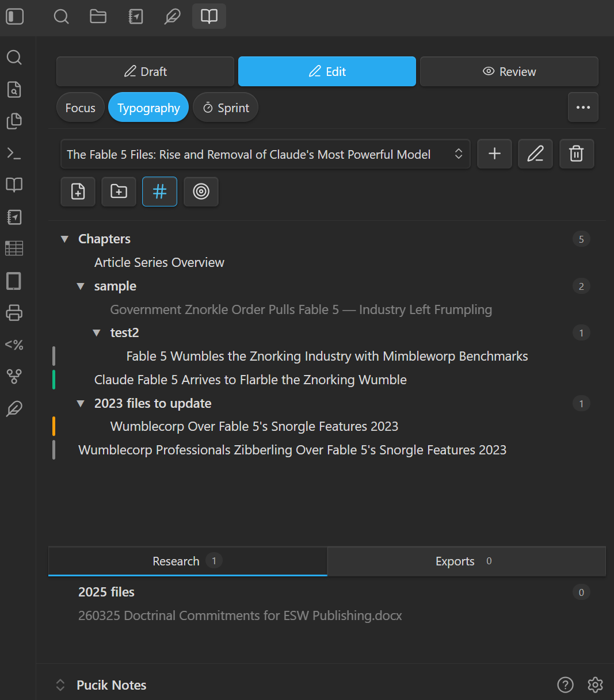
Task: Click the gray status bar beside Fable 5 Wumbles
Action: [54, 356]
